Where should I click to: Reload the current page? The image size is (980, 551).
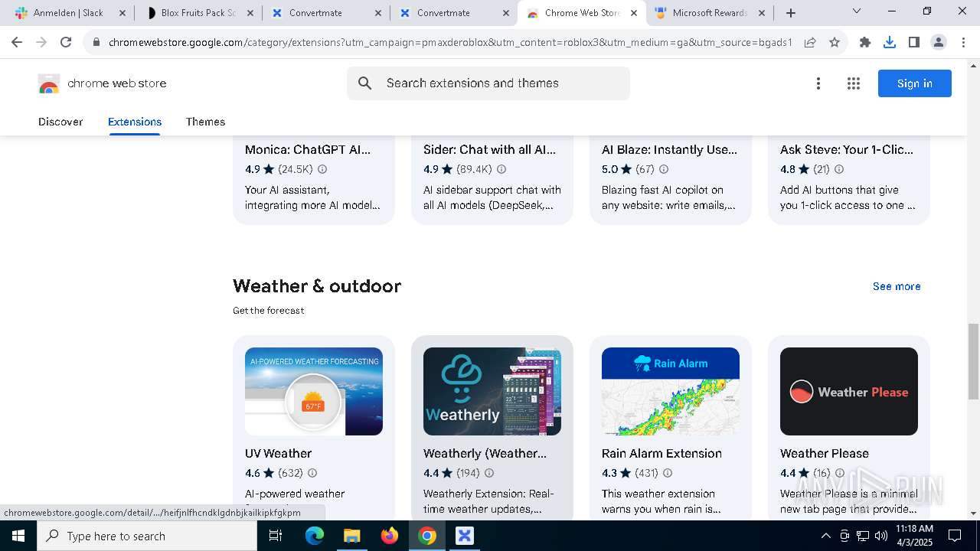(66, 42)
